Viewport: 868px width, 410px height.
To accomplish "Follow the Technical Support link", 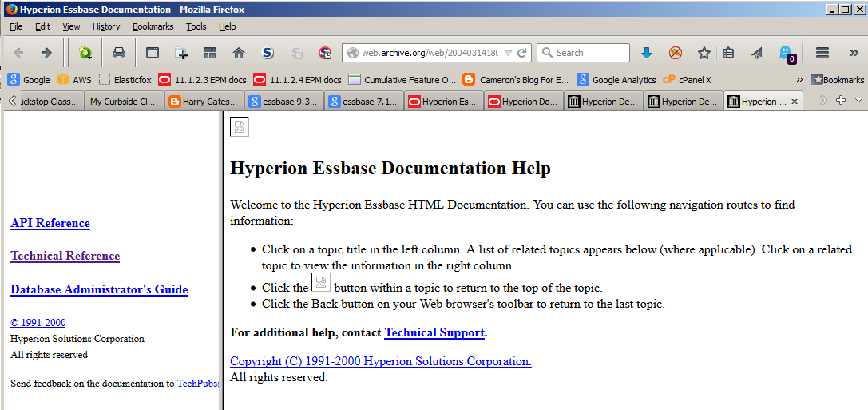I will tap(434, 333).
